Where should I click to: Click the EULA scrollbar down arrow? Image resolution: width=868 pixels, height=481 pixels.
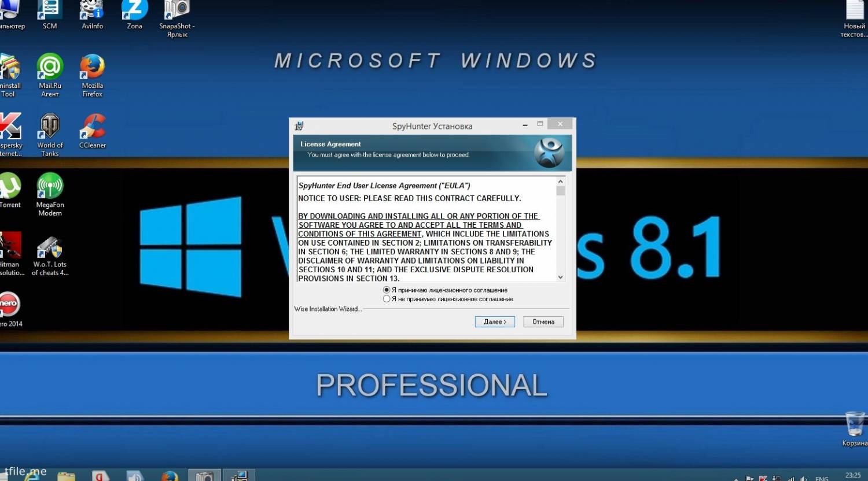(560, 277)
